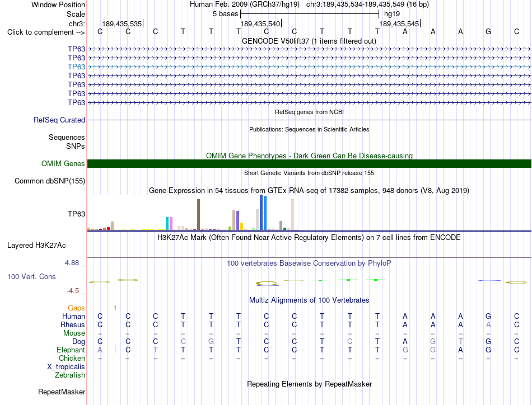Click the Multiz Alignments of 100 Vertebrates title
The width and height of the screenshot is (532, 405).
pos(309,300)
